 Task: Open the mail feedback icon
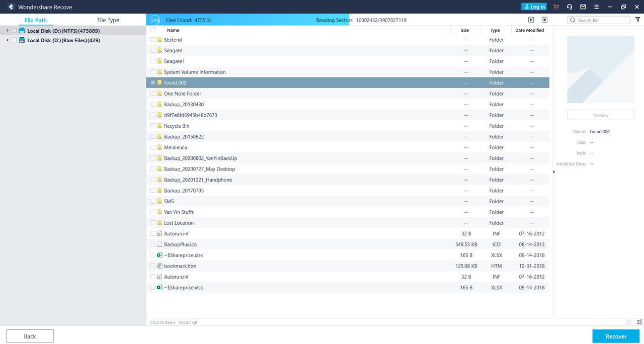pyautogui.click(x=583, y=7)
